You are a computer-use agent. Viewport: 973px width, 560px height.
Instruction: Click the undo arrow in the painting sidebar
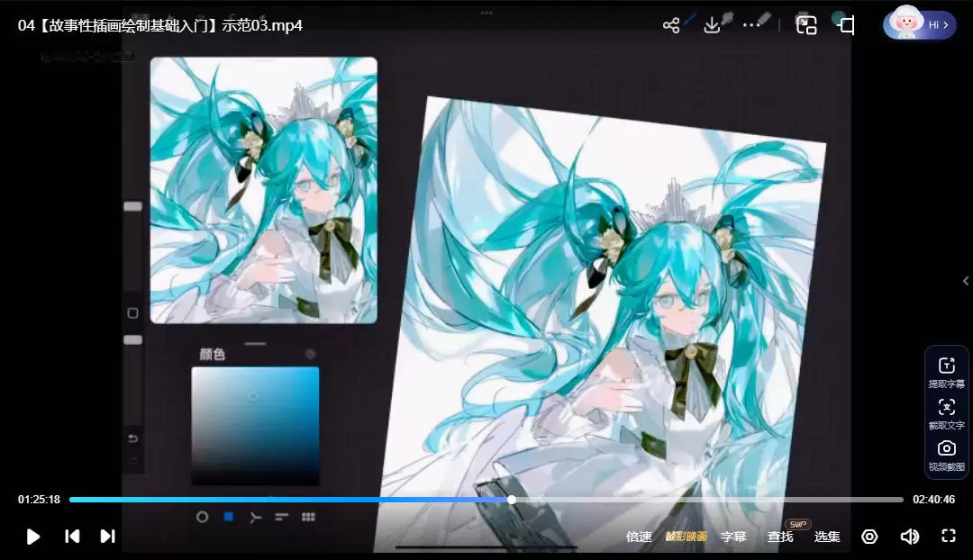point(132,438)
